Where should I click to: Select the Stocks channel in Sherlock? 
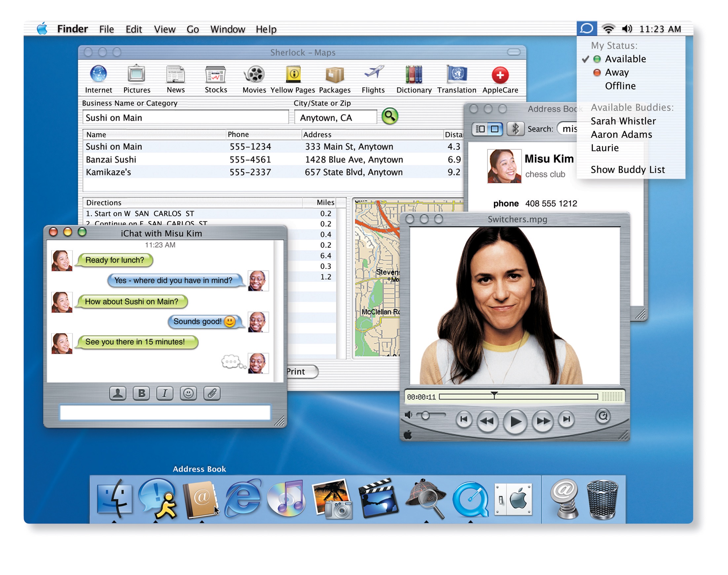215,75
